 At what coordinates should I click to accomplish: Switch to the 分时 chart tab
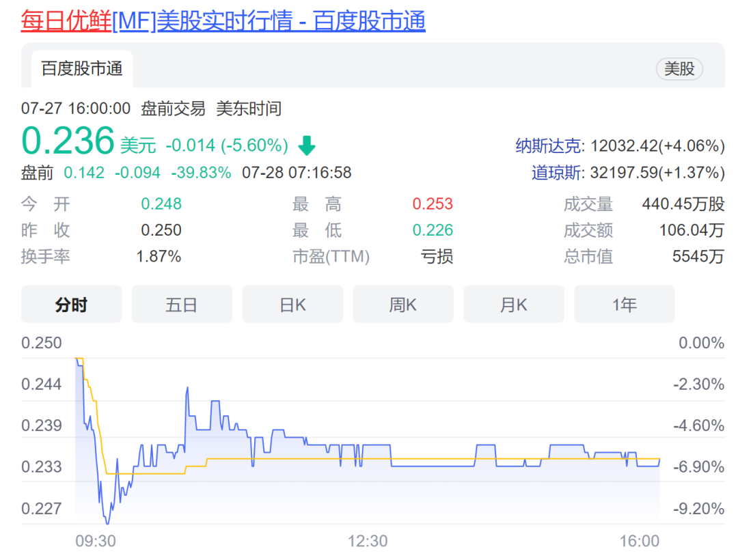pyautogui.click(x=71, y=305)
